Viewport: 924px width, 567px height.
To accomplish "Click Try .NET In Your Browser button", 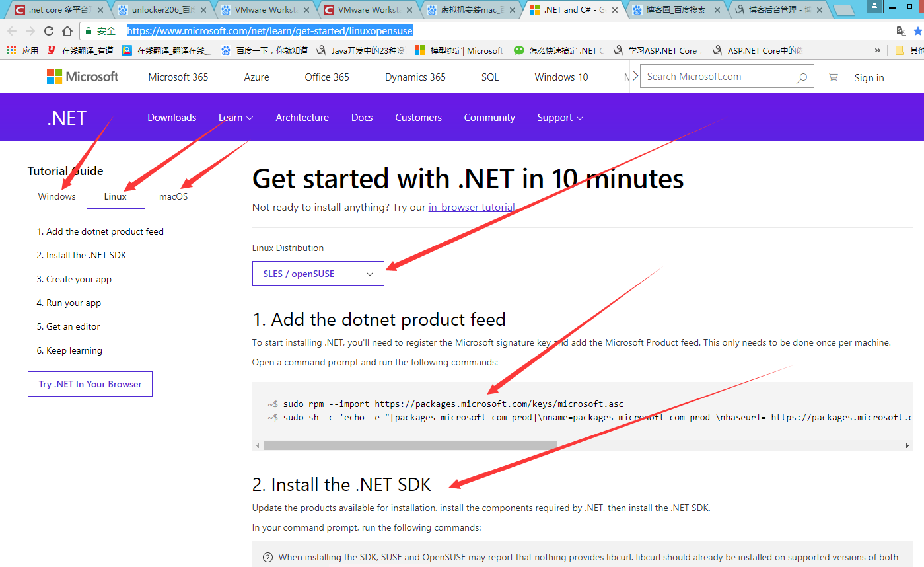I will coord(90,384).
